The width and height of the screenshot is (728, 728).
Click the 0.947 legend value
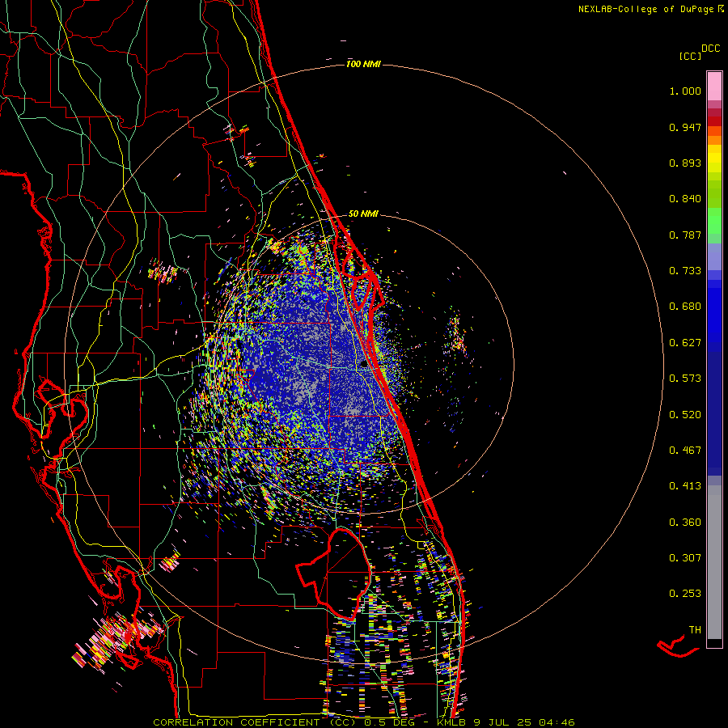(685, 127)
